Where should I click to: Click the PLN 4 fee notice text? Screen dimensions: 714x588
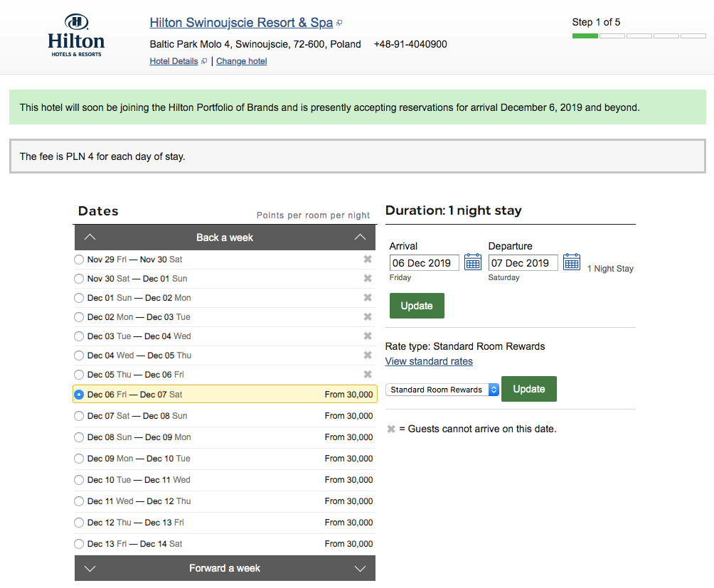(x=102, y=156)
